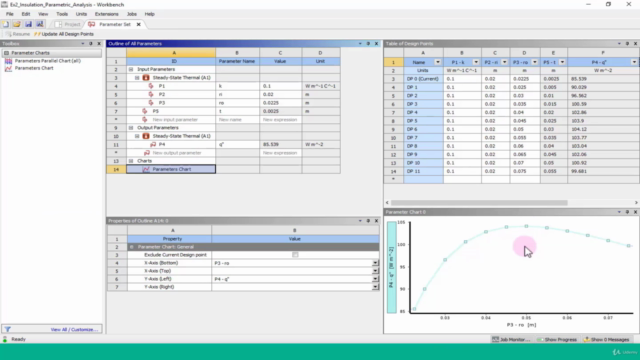Image resolution: width=640 pixels, height=360 pixels.
Task: Collapse the Parameter Chart: General section
Action: point(131,247)
